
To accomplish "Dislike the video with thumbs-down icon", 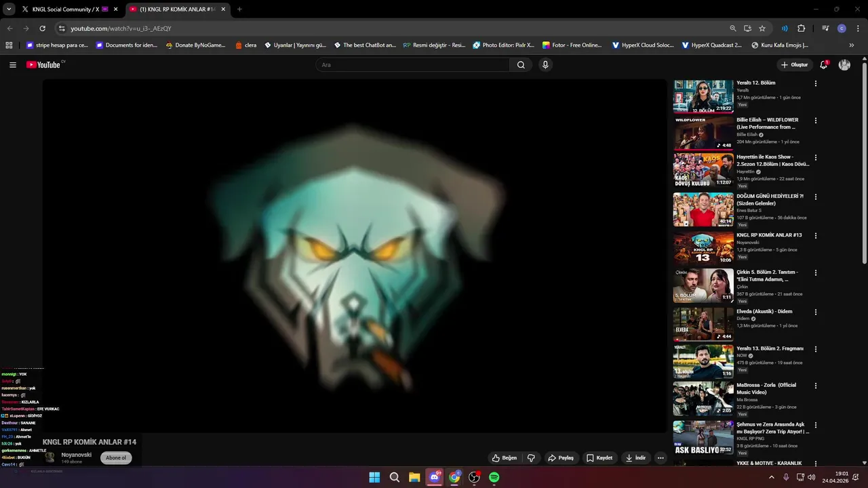I will 531,458.
